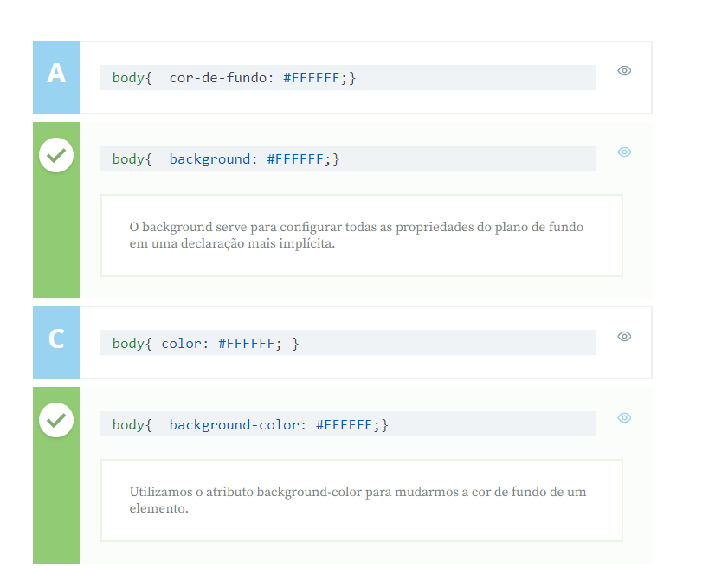Click the blue letter A tile
This screenshot has height=568, width=728.
coord(56,77)
